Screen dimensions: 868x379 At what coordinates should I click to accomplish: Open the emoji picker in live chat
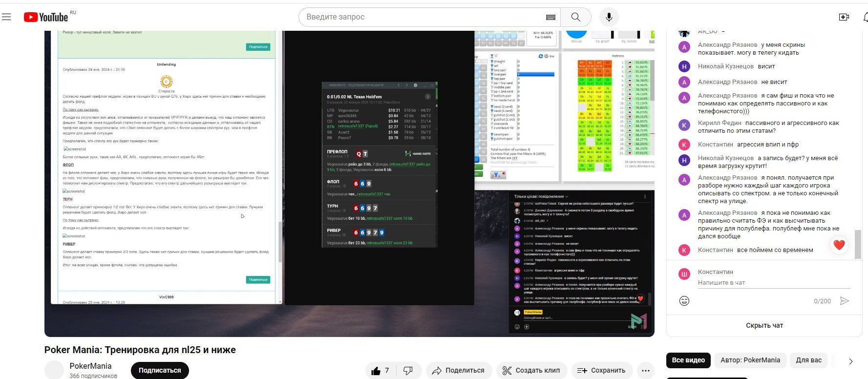684,301
